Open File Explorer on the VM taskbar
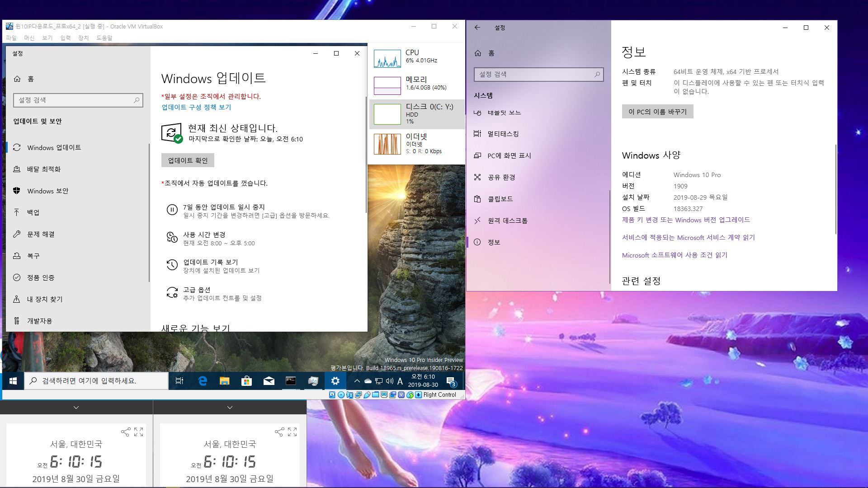The image size is (868, 488). [x=225, y=381]
